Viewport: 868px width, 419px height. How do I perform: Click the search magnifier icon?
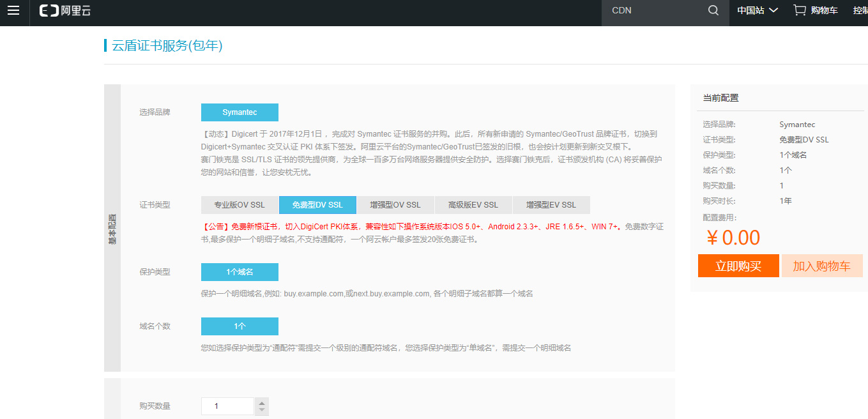[x=713, y=10]
